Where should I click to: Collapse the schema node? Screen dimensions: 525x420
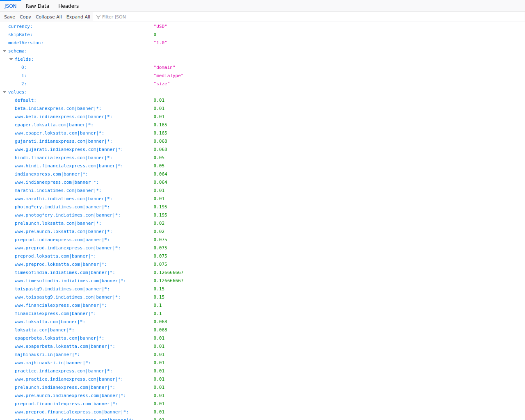click(x=5, y=51)
